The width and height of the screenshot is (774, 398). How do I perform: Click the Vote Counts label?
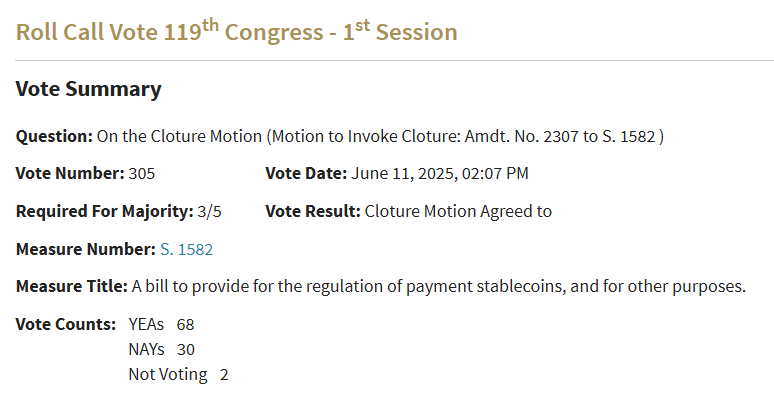pyautogui.click(x=66, y=324)
